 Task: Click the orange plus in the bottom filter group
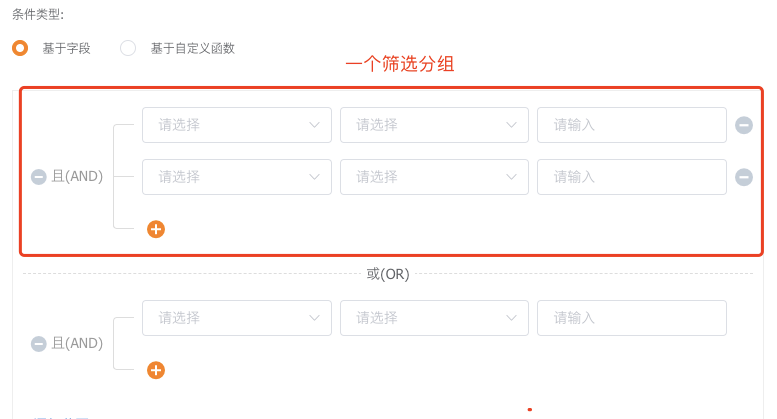(156, 370)
